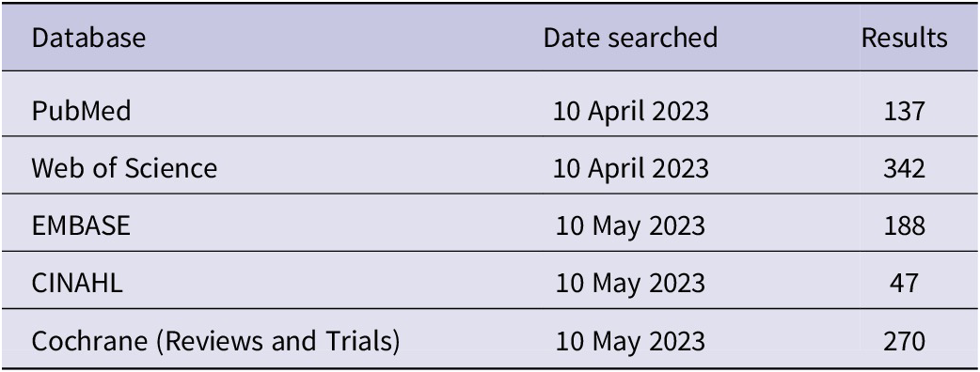This screenshot has width=980, height=372.
Task: Click the word Science in second row
Action: click(170, 168)
